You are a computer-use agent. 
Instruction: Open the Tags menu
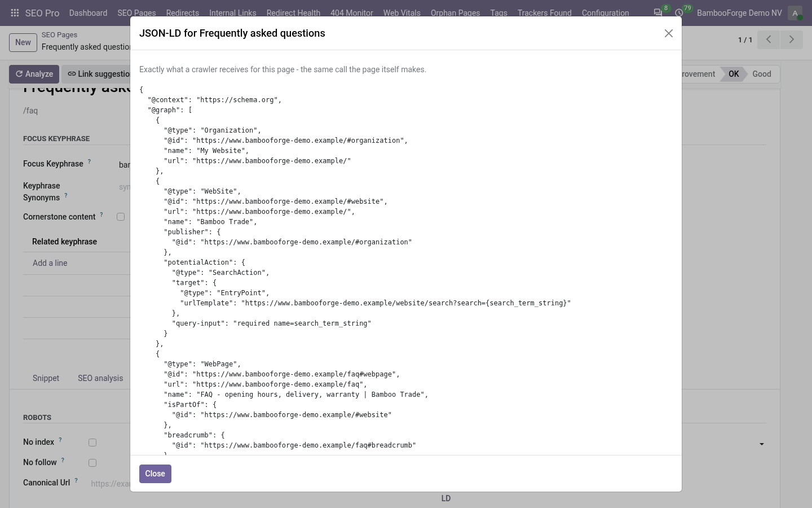[499, 13]
